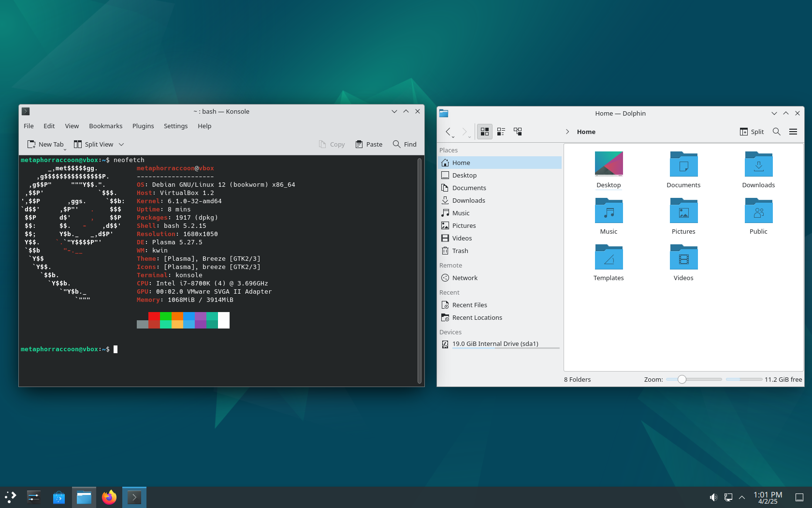Switch to Dolphin via taskbar icon
This screenshot has width=812, height=508.
tap(84, 497)
